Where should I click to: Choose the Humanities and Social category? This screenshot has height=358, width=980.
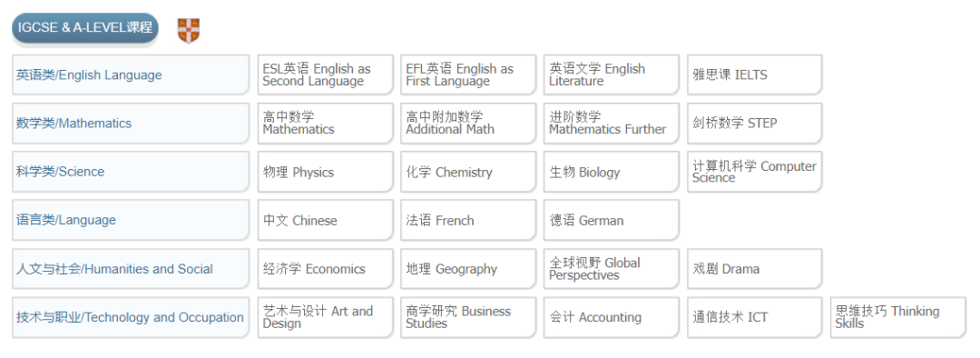(x=131, y=269)
